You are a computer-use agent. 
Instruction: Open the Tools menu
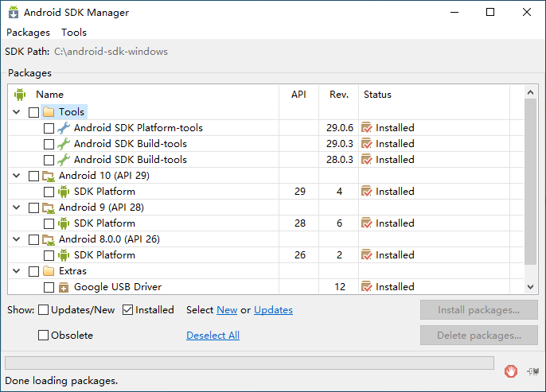click(74, 33)
